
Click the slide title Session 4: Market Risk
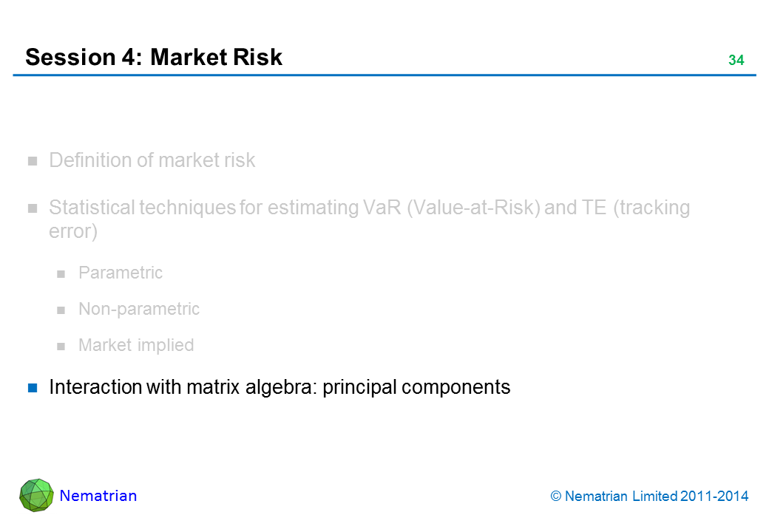tap(154, 58)
